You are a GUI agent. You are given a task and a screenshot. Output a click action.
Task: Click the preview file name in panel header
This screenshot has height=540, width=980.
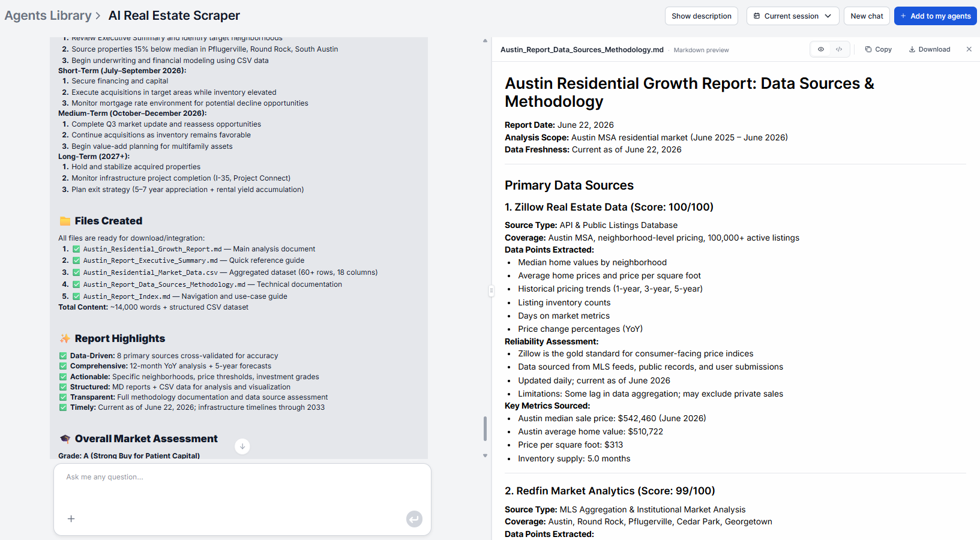(x=582, y=50)
